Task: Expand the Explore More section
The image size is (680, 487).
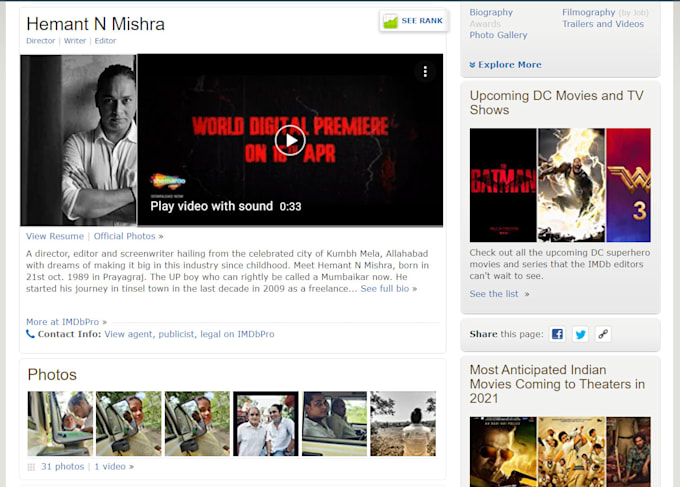Action: (505, 65)
